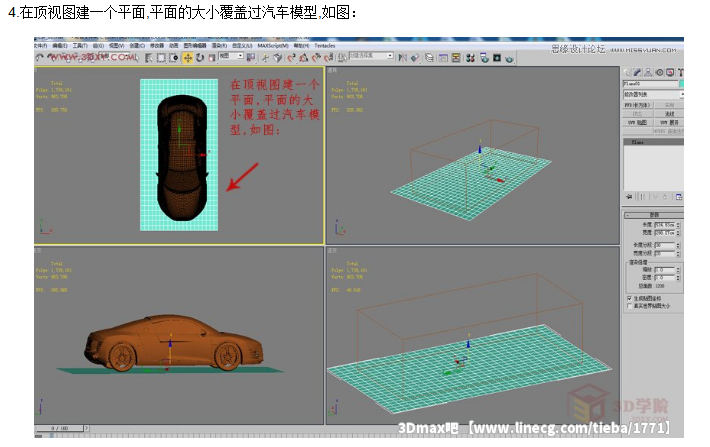This screenshot has height=447, width=710.
Task: Toggle the Percent Snap icon
Action: [x=316, y=58]
